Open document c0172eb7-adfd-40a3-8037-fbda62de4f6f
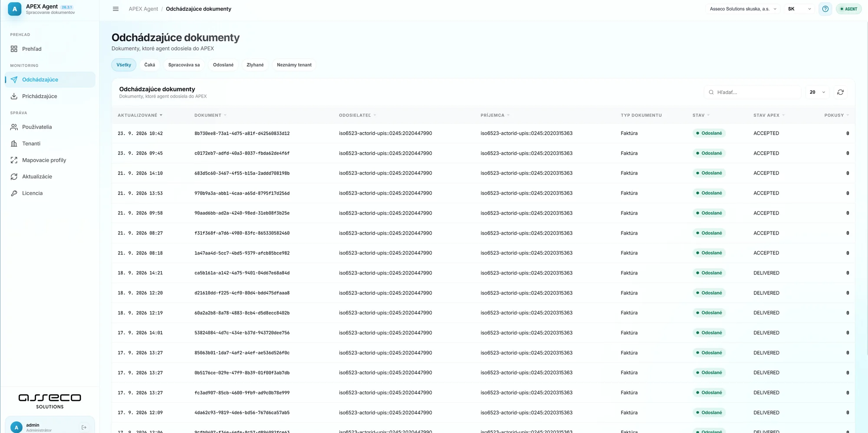This screenshot has width=868, height=433. (242, 154)
